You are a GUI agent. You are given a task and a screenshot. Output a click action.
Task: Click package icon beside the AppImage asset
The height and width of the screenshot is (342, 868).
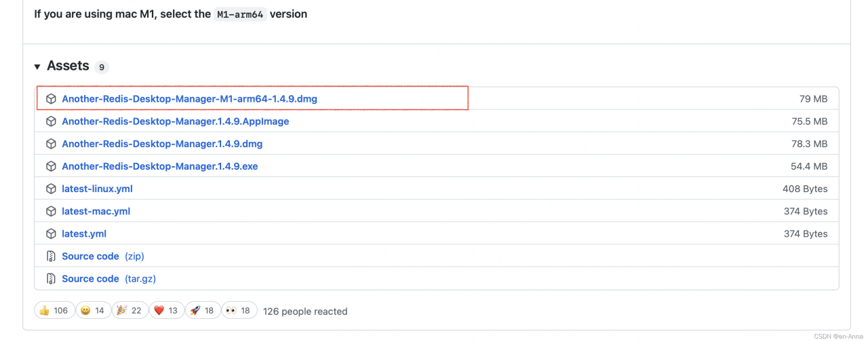click(x=51, y=121)
